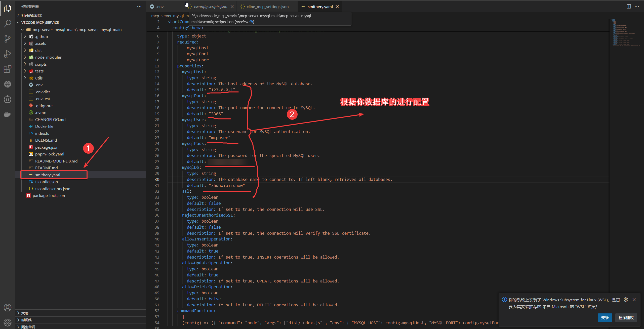Image resolution: width=644 pixels, height=329 pixels.
Task: Switch to the .env editor tab
Action: (160, 7)
